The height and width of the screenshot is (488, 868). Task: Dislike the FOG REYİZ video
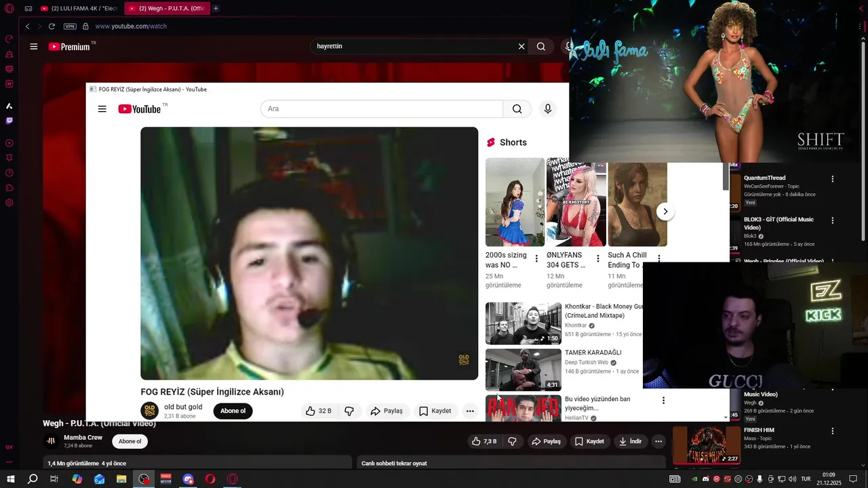tap(349, 411)
